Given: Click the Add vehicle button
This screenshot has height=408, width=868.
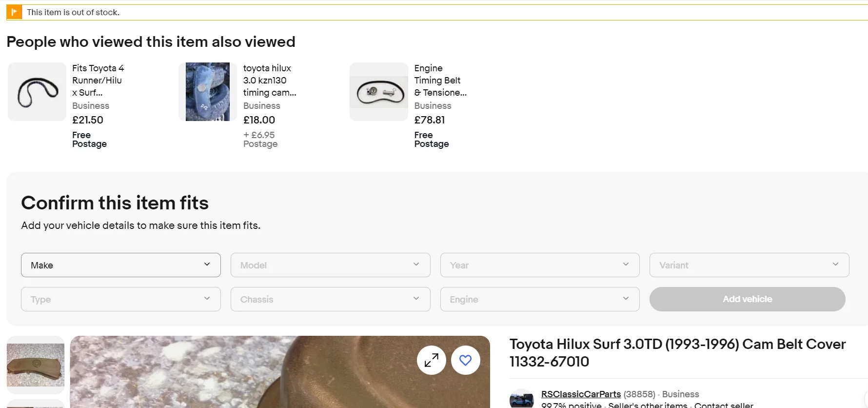Looking at the screenshot, I should pos(747,299).
